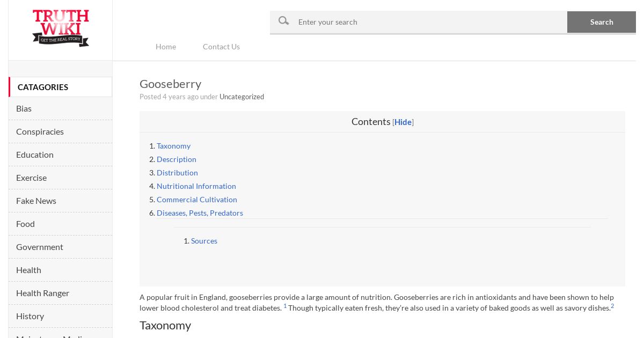Click the Search button
Image resolution: width=644 pixels, height=338 pixels.
pos(602,22)
